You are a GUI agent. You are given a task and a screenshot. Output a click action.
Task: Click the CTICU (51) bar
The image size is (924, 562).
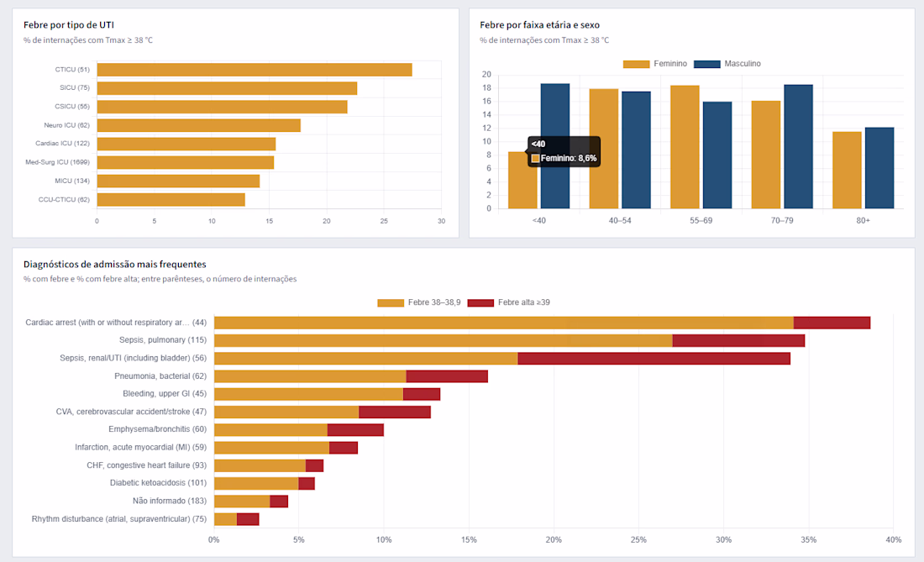[x=255, y=70]
